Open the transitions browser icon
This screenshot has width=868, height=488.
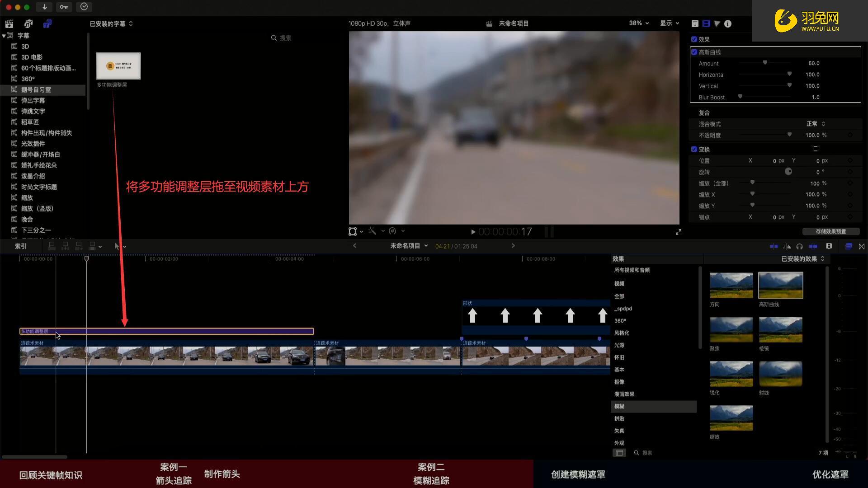pyautogui.click(x=861, y=246)
